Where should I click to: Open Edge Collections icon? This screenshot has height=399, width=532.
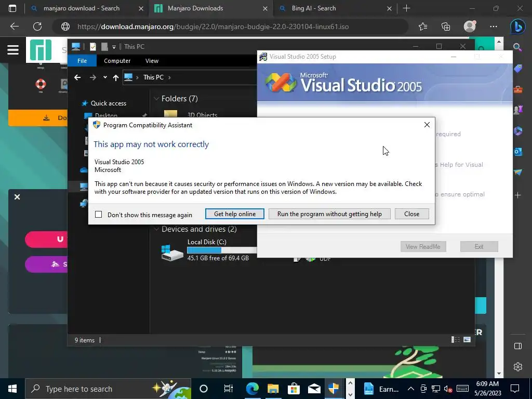point(445,26)
